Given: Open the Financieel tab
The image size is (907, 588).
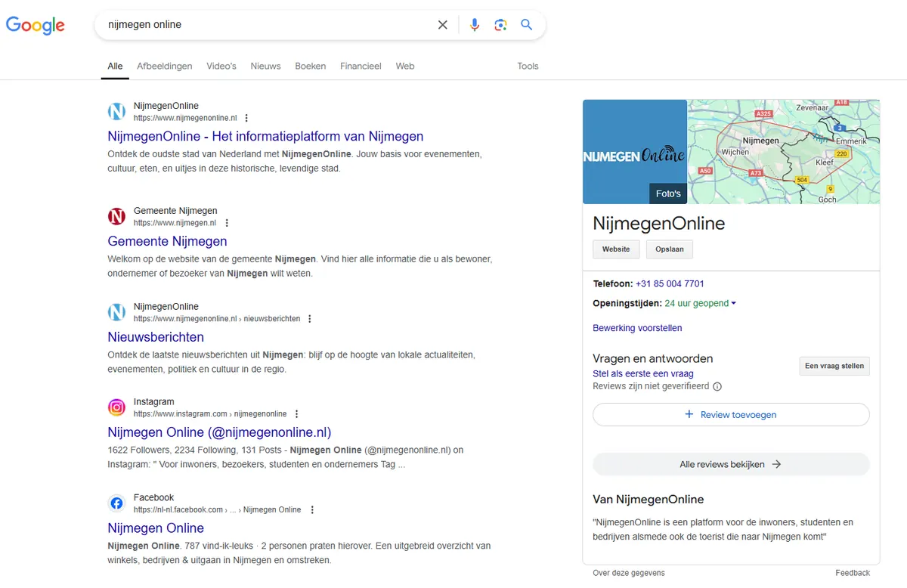Looking at the screenshot, I should (361, 66).
